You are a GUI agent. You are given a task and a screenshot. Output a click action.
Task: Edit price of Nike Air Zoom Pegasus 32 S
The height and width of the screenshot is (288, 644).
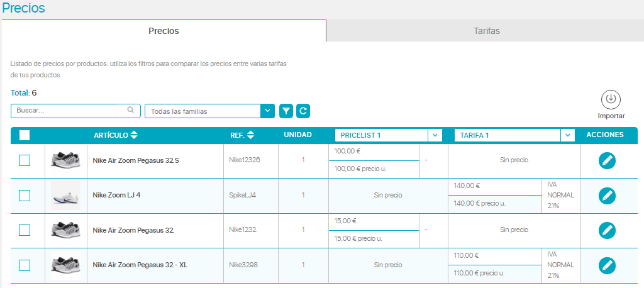tap(607, 160)
